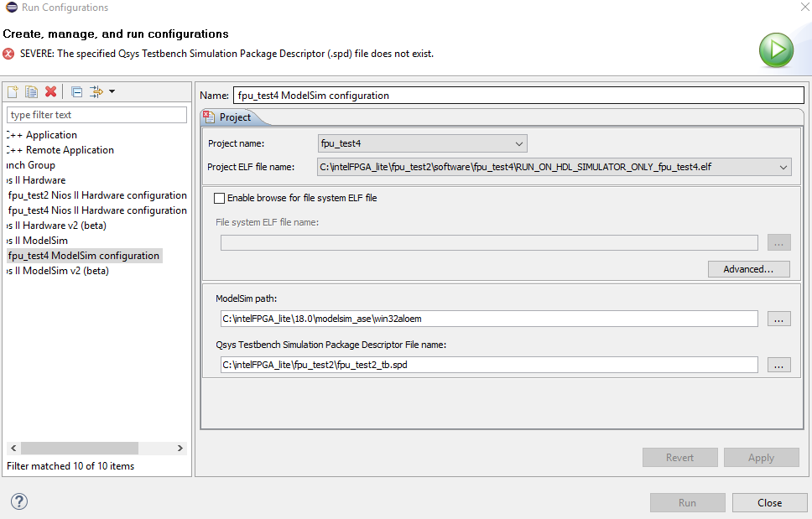The image size is (812, 519).
Task: Select fpu_test2 Nios II Hardware configuration
Action: 97,195
